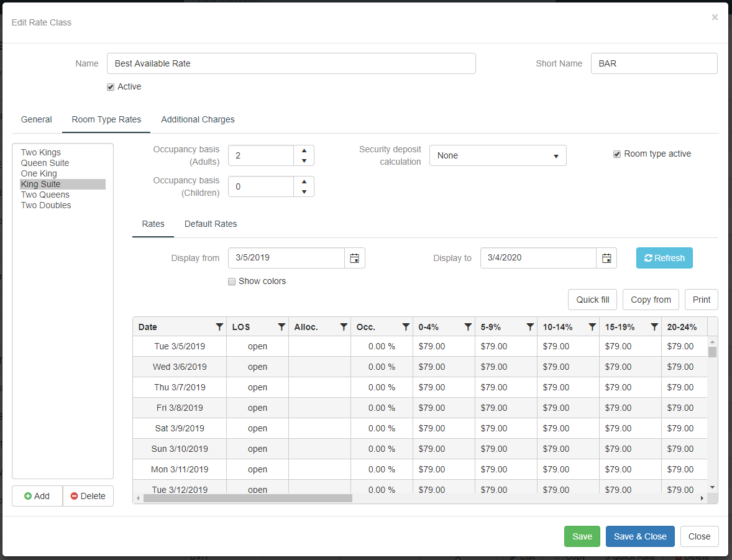The width and height of the screenshot is (732, 560).
Task: Open the Date column filter icon
Action: pos(219,327)
